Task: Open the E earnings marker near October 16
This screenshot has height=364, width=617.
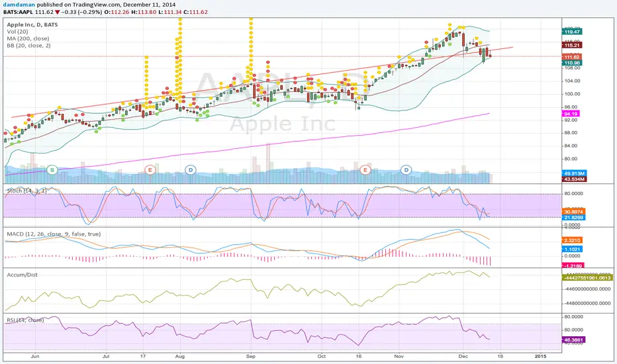Action: pyautogui.click(x=365, y=170)
